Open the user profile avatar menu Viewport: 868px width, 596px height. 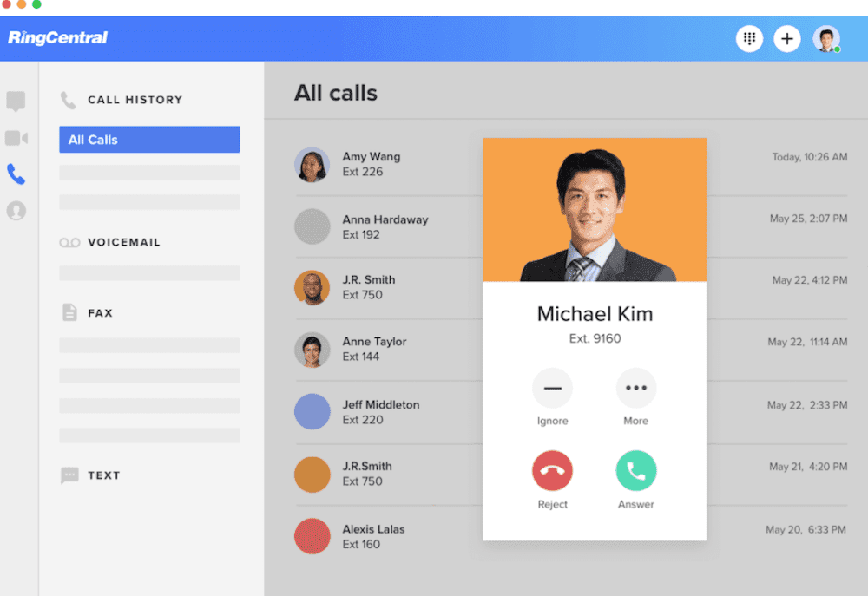[826, 39]
